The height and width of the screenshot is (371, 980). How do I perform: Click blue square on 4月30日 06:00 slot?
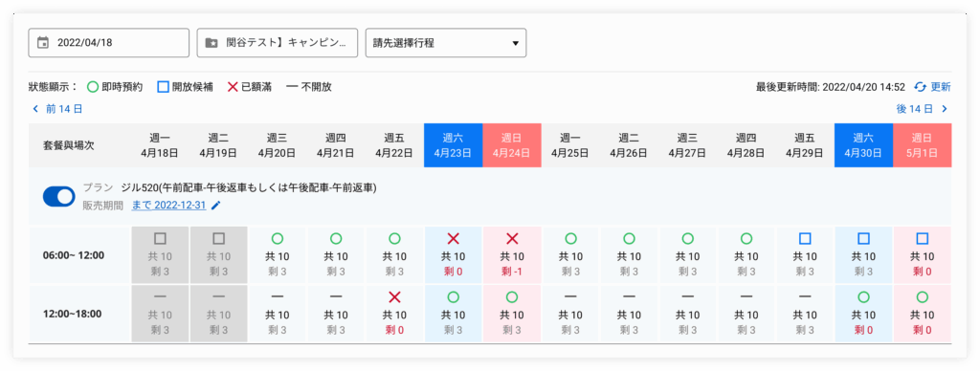[864, 238]
